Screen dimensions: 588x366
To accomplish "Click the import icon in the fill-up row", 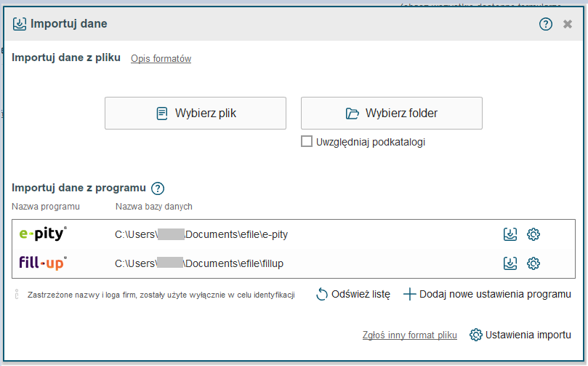I will (510, 263).
